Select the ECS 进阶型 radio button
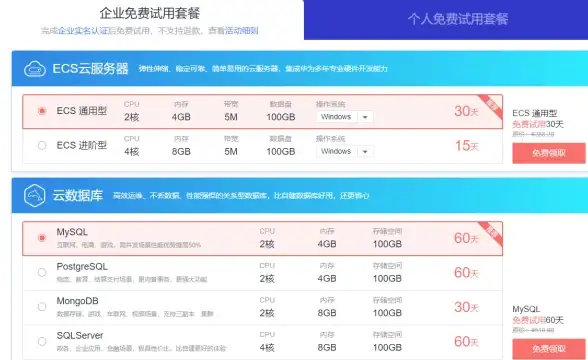This screenshot has height=360, width=588. (x=42, y=146)
